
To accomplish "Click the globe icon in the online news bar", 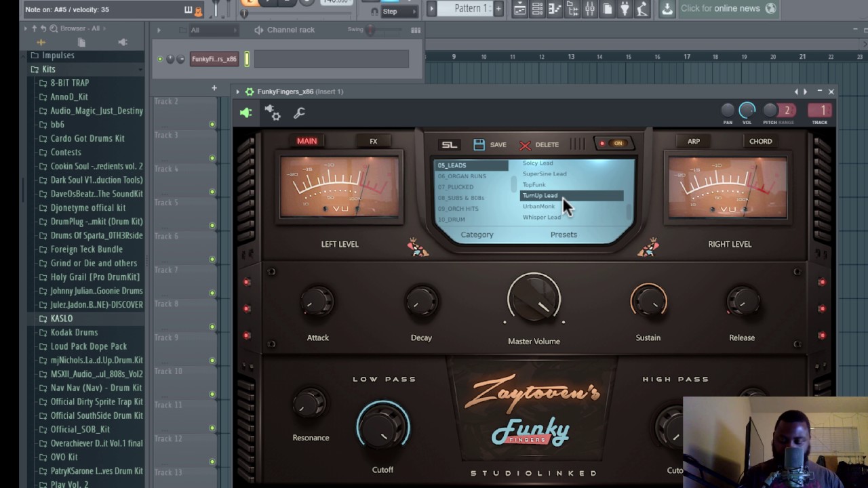I will tap(770, 8).
